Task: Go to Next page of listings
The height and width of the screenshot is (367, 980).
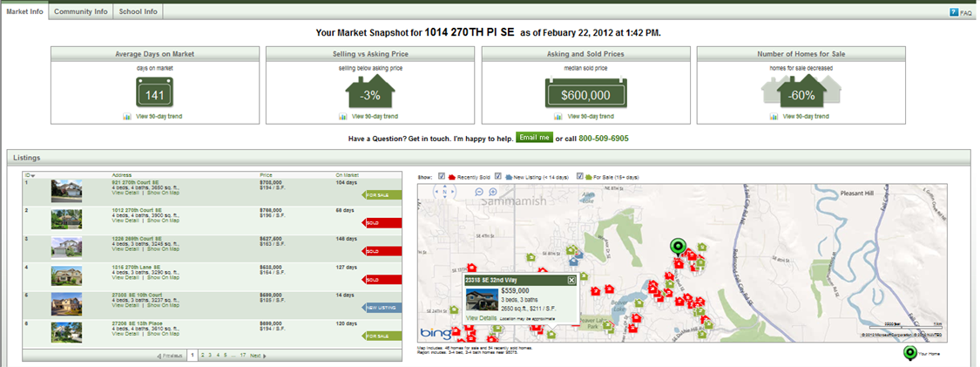Action: tap(256, 356)
